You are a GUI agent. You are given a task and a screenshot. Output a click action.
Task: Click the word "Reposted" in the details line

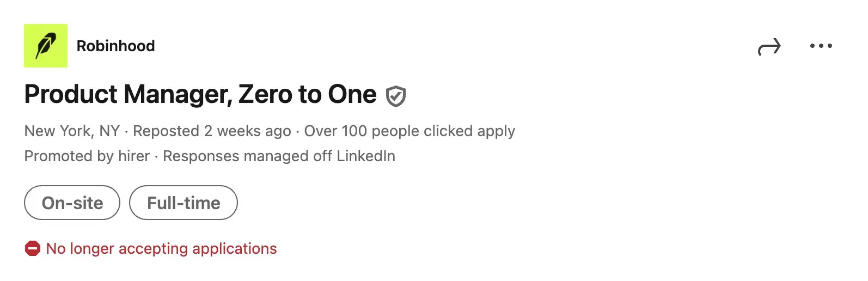click(166, 131)
